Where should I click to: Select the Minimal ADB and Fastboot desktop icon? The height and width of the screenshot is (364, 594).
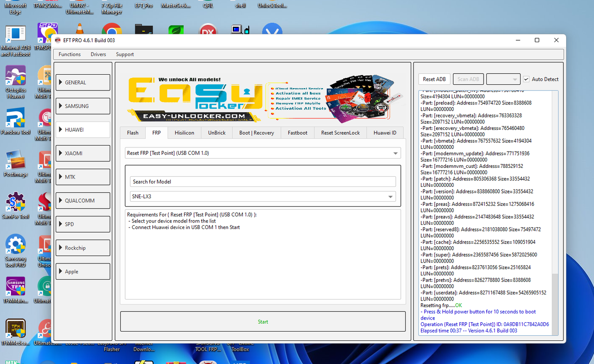coord(15,41)
